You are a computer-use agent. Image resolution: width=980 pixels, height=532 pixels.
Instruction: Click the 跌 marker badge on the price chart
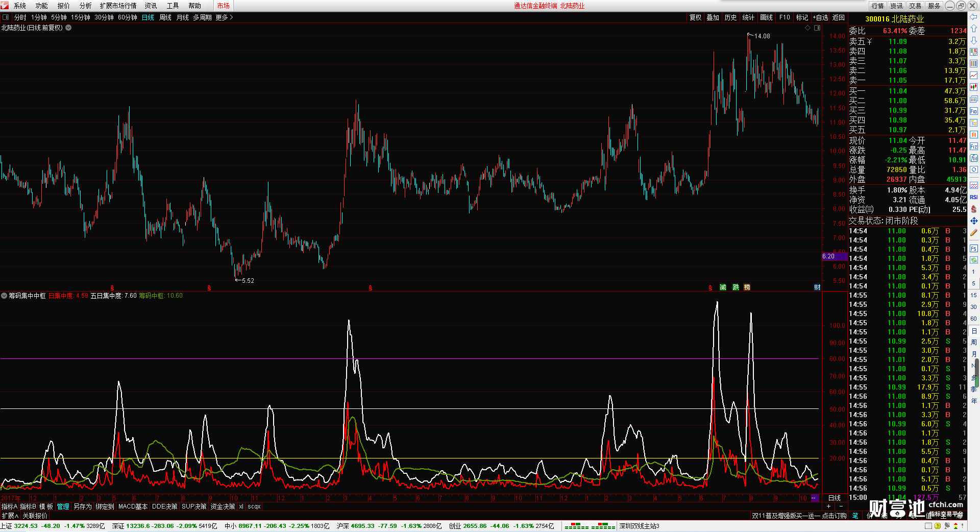tap(736, 287)
